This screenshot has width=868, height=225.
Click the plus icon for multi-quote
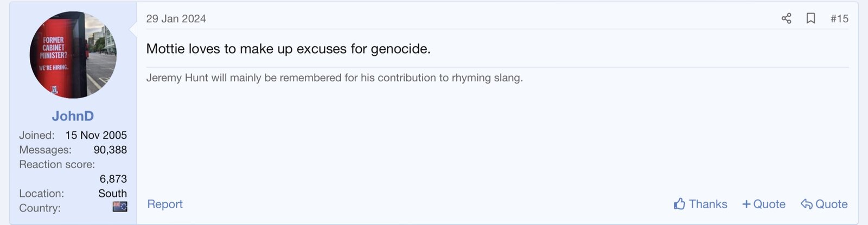coord(746,204)
